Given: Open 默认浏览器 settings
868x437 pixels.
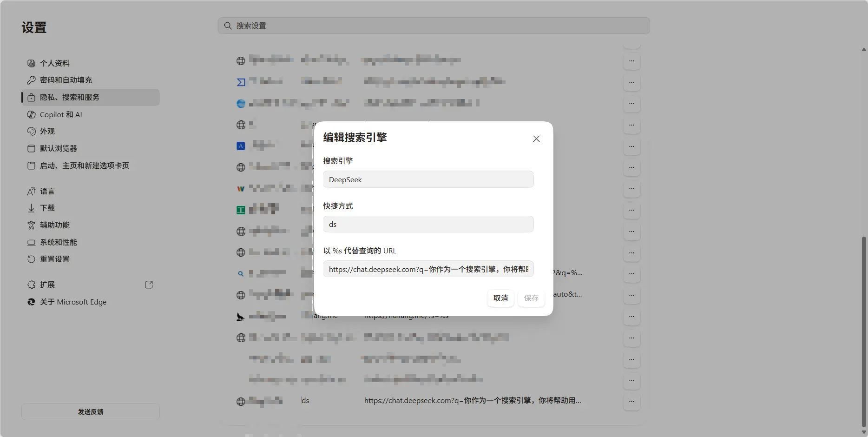Looking at the screenshot, I should [91, 148].
